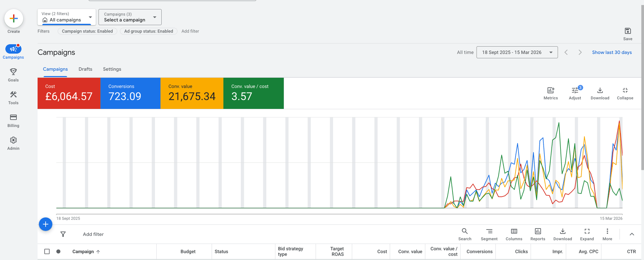Save the current filter view
The width and height of the screenshot is (644, 260).
pos(628,34)
